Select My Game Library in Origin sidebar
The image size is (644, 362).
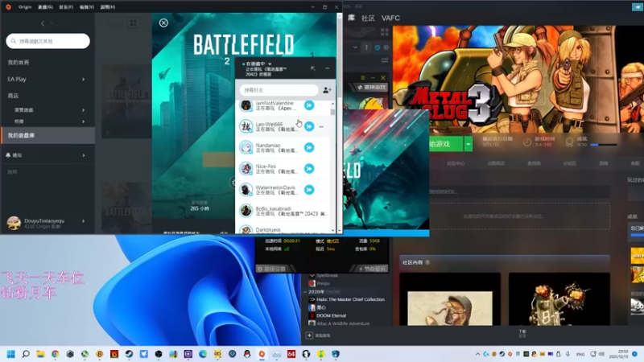[x=47, y=135]
